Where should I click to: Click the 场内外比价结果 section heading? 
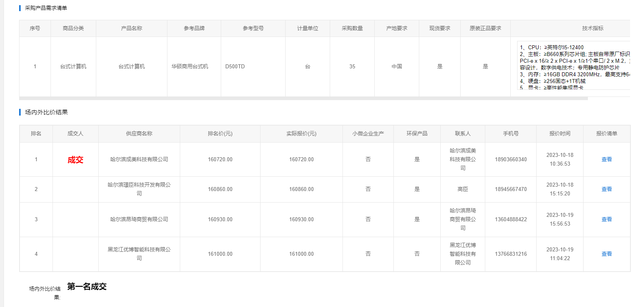pyautogui.click(x=46, y=112)
